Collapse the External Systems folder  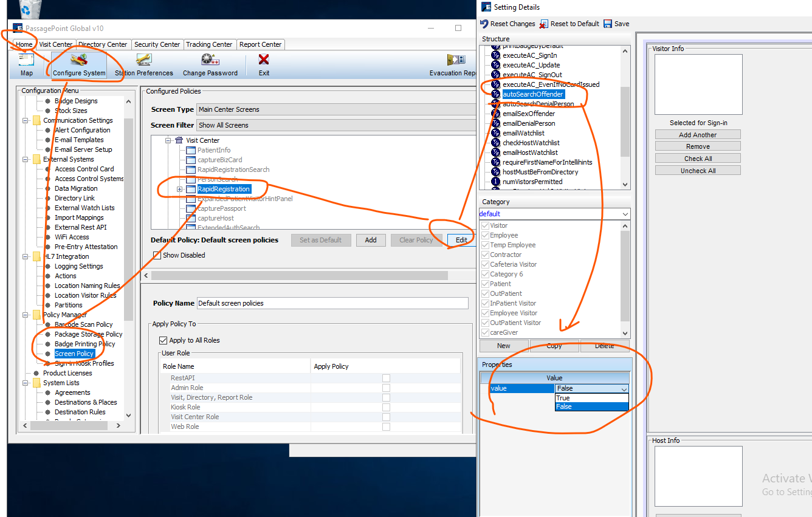[x=26, y=159]
